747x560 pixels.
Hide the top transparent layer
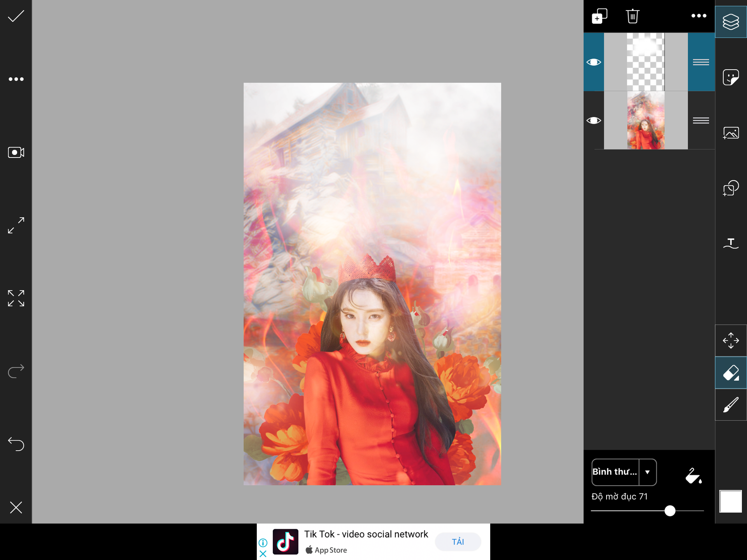tap(594, 62)
